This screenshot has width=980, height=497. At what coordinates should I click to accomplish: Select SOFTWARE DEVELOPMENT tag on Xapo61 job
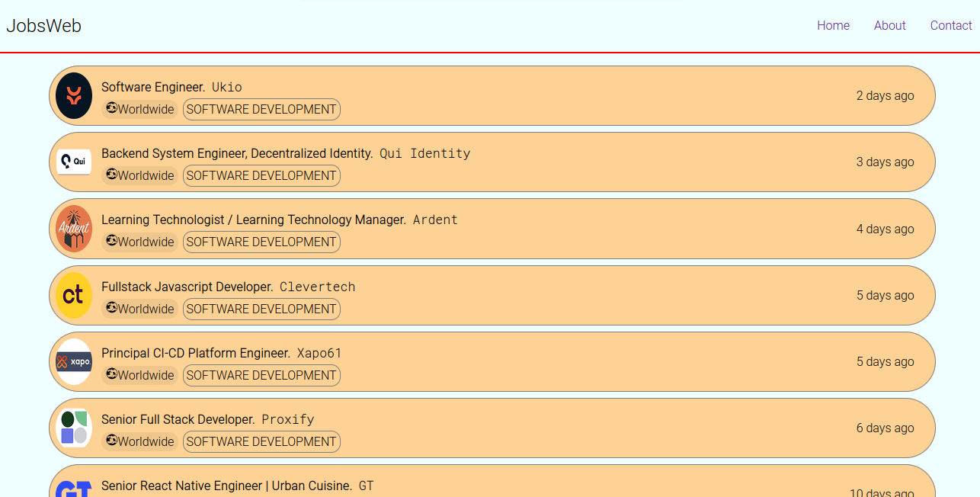(x=261, y=375)
